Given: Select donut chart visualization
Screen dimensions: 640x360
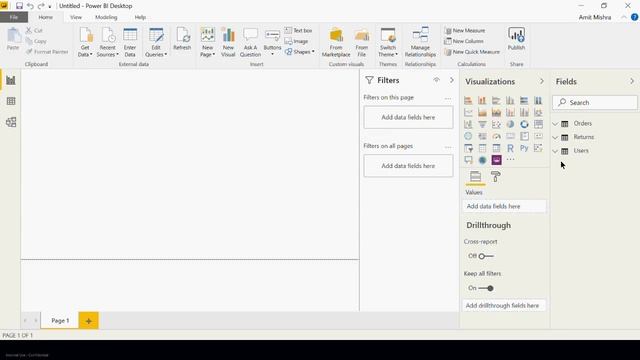Looking at the screenshot, I should (524, 124).
